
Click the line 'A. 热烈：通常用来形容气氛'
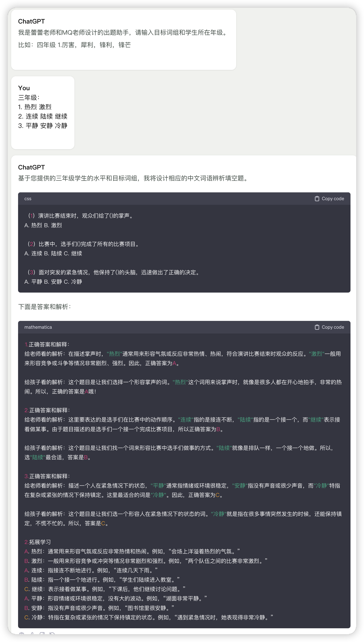click(132, 551)
